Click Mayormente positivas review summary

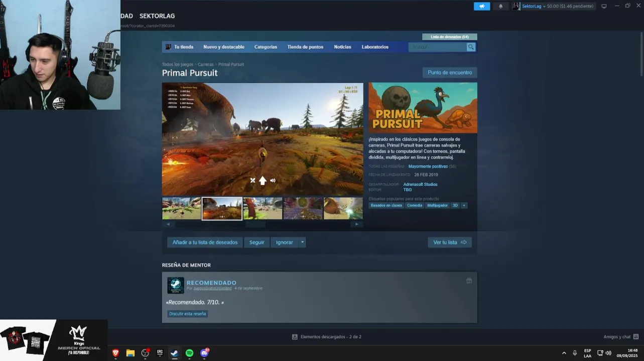[x=428, y=166]
